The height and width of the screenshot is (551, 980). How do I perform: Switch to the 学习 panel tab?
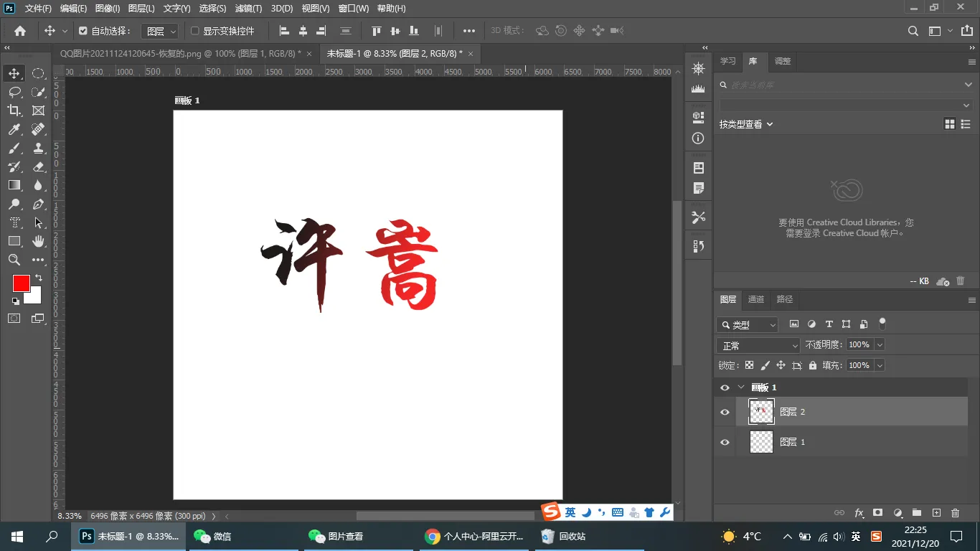click(x=728, y=62)
